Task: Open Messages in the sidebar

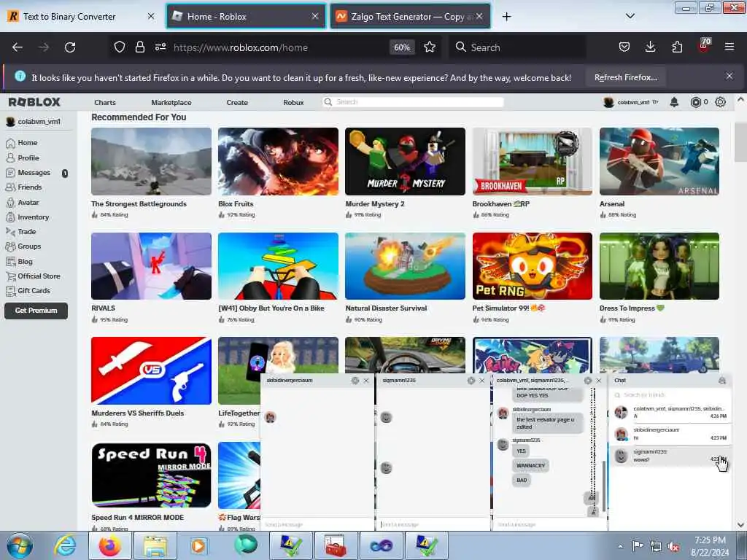Action: tap(34, 172)
